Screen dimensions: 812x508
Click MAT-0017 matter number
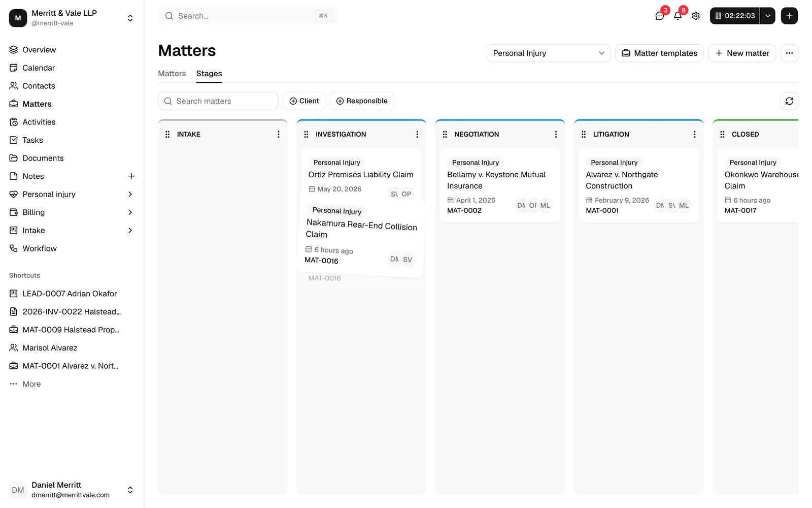click(x=740, y=210)
